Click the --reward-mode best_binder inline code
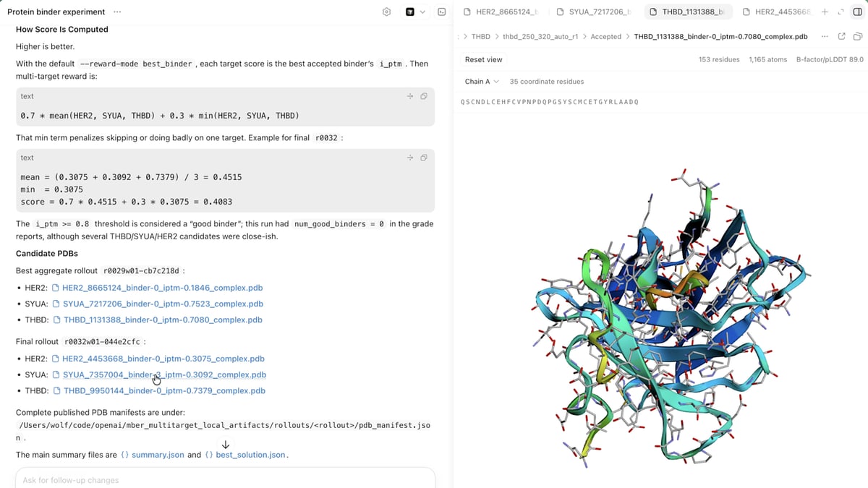Screen dimensions: 868x488 click(x=136, y=64)
